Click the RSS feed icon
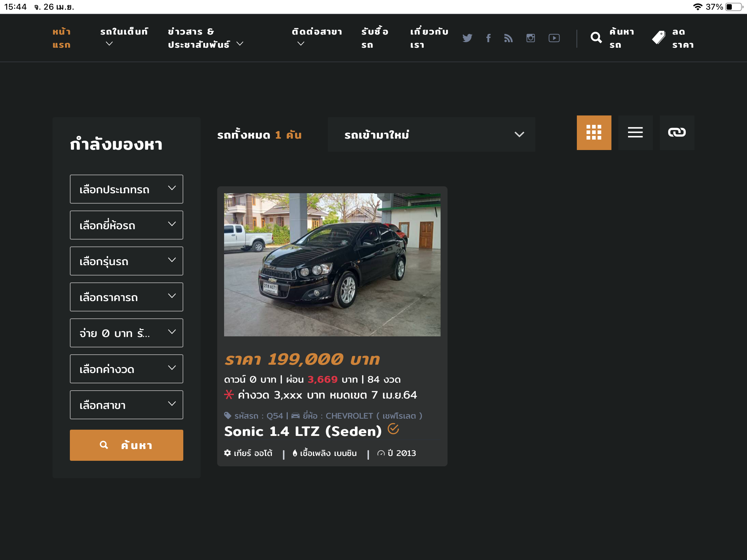The image size is (747, 560). pyautogui.click(x=508, y=38)
